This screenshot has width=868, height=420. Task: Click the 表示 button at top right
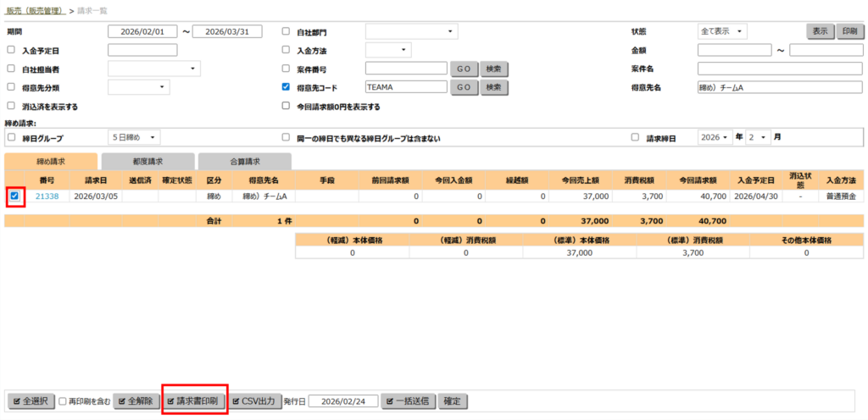(820, 31)
